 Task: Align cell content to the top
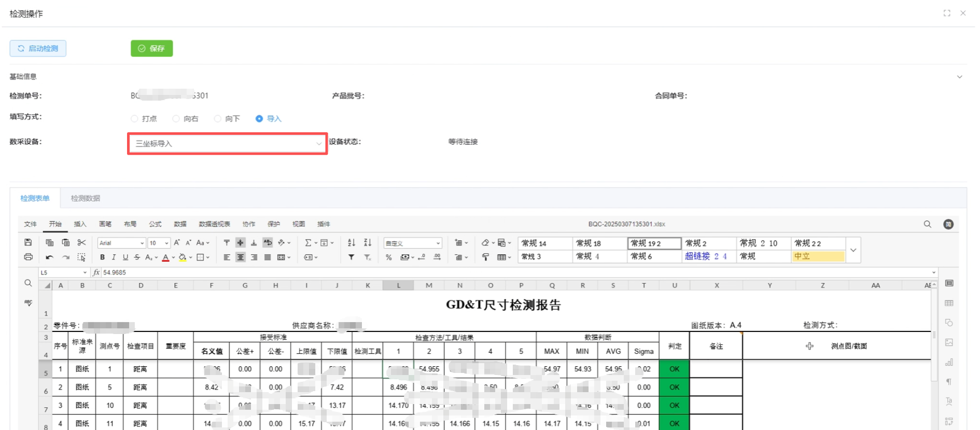227,242
